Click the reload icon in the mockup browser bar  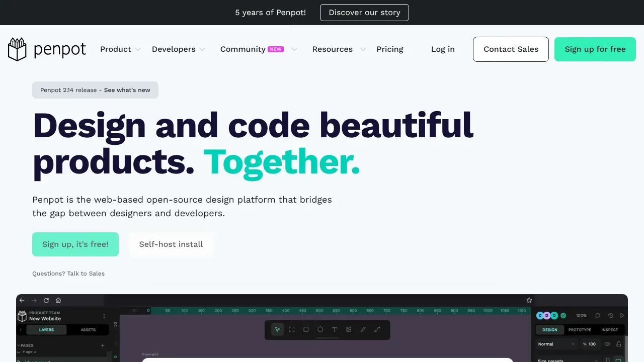point(46,300)
